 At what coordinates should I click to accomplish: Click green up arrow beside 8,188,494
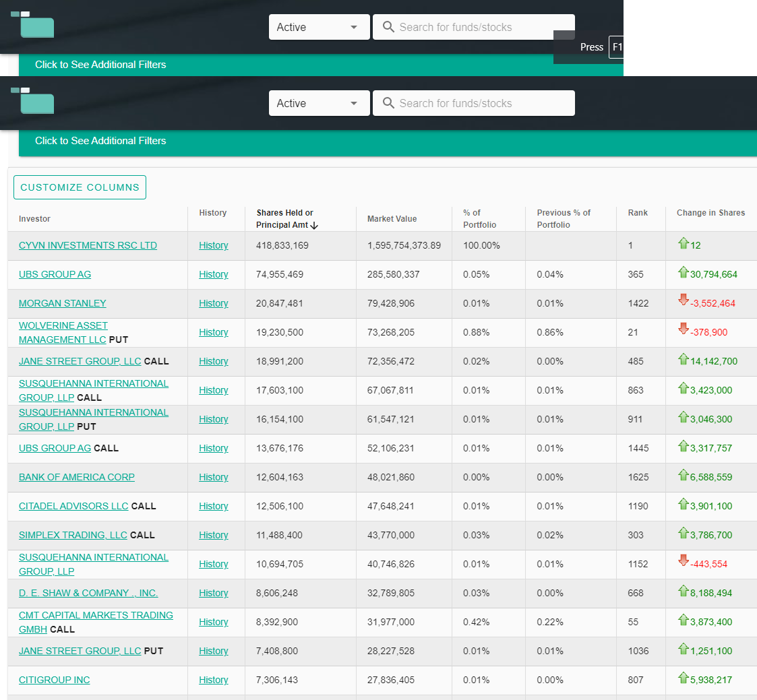(x=683, y=590)
